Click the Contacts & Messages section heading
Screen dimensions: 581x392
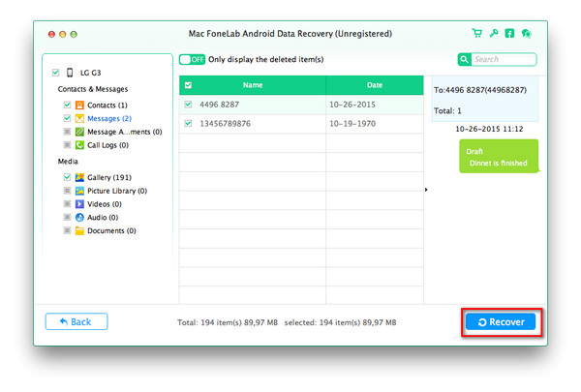point(93,89)
